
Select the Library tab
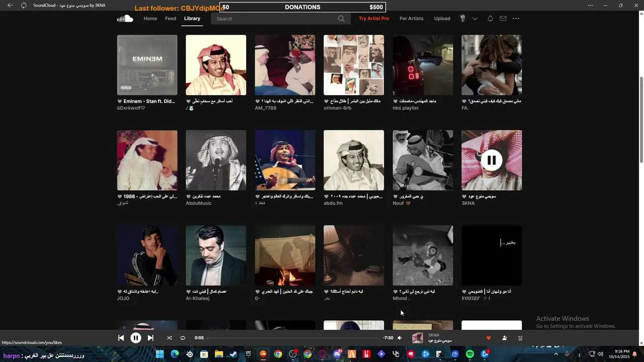[192, 19]
